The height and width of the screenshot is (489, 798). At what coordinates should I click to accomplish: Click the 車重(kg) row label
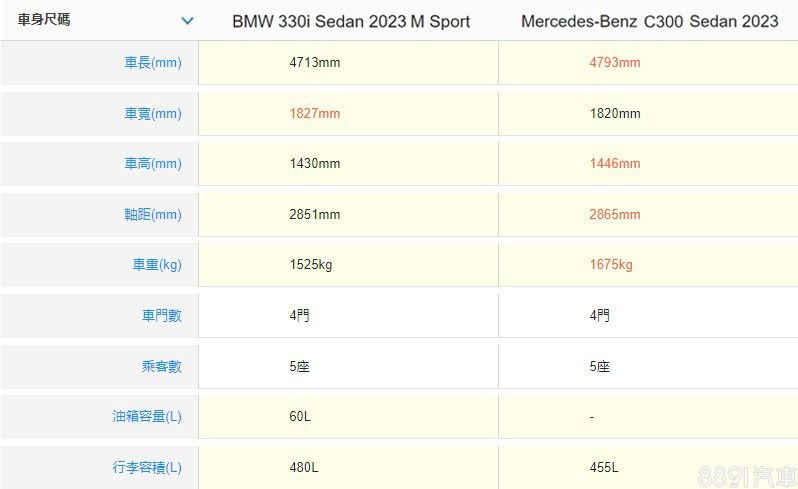[x=157, y=265]
